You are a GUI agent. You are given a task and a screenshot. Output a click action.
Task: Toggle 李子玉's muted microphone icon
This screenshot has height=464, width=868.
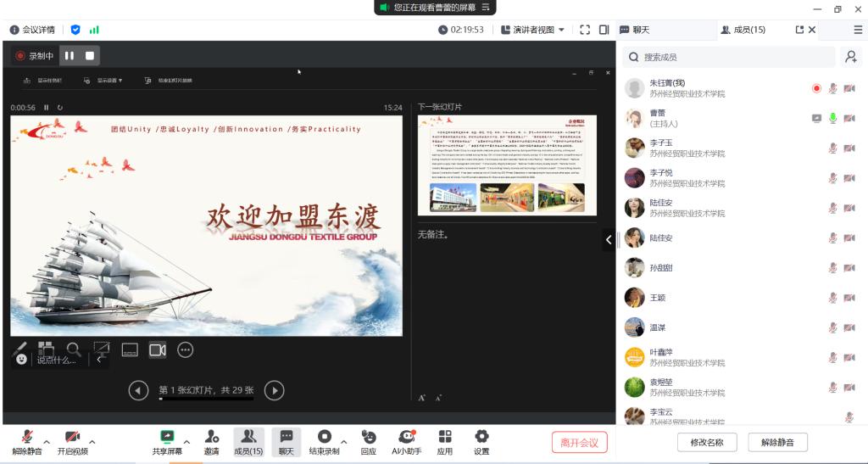coord(832,148)
